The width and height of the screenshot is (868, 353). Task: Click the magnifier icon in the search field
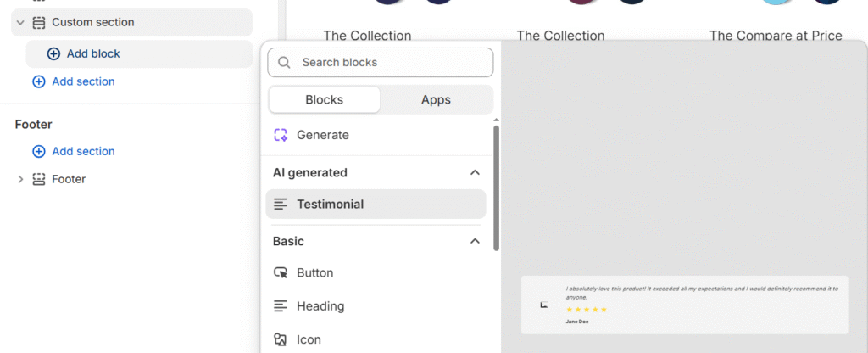(284, 62)
